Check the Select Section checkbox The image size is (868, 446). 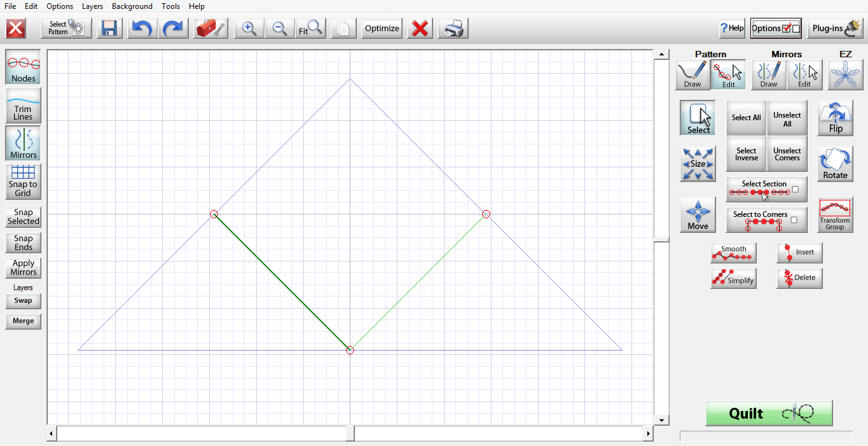796,189
